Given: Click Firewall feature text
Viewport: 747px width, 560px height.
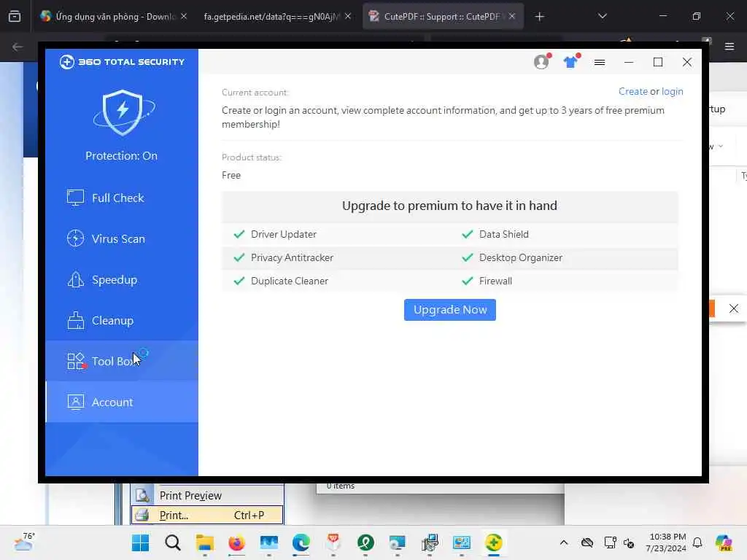Looking at the screenshot, I should [x=495, y=281].
